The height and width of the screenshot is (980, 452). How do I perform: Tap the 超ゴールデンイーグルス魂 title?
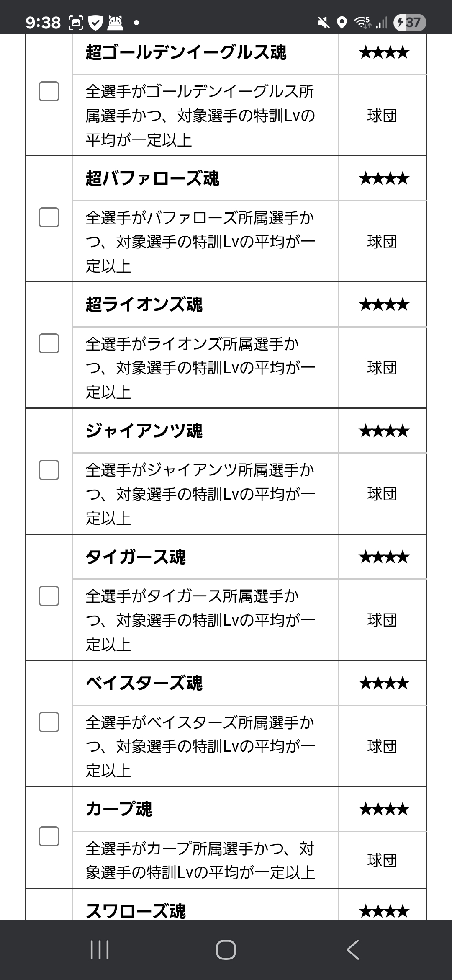click(186, 53)
